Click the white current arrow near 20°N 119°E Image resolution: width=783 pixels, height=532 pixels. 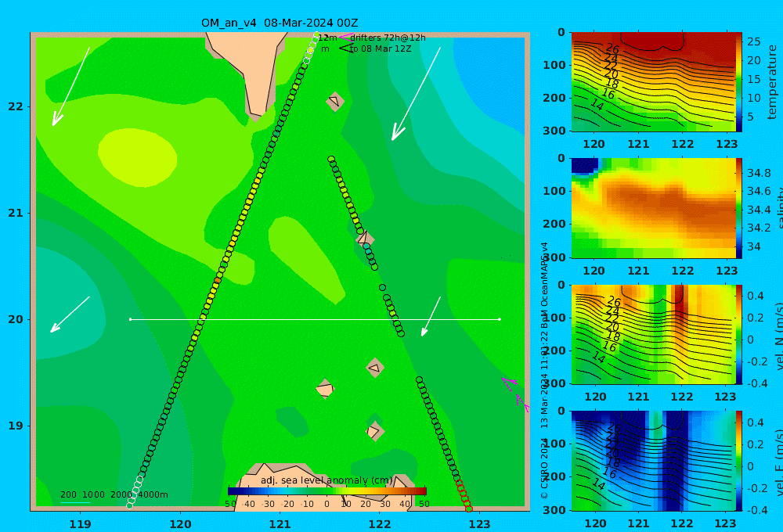pos(70,315)
